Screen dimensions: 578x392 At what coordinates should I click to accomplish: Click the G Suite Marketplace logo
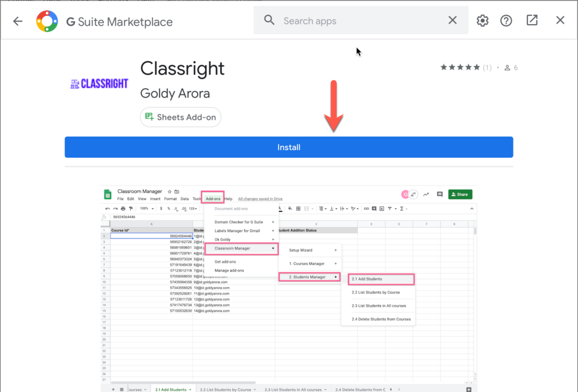[x=47, y=21]
